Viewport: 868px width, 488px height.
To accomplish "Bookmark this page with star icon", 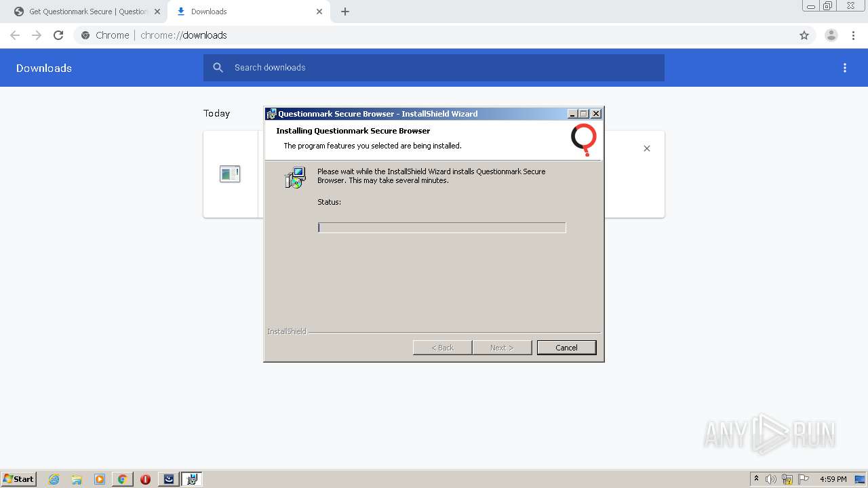I will pos(804,35).
